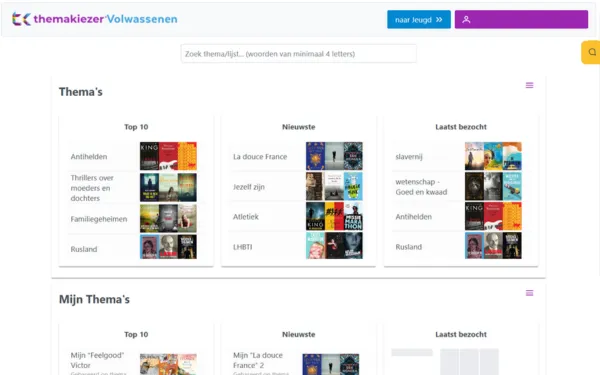Click the naar Jeugd button
600x375 pixels.
(419, 20)
